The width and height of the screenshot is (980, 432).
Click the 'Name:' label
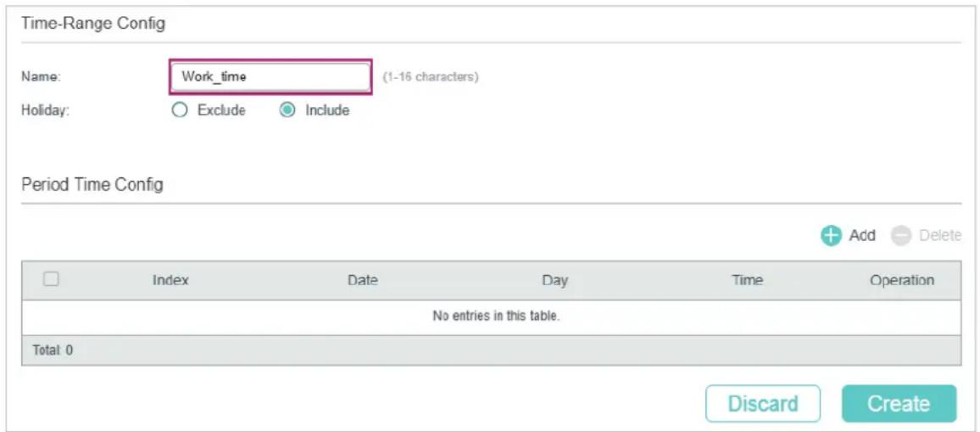click(41, 77)
